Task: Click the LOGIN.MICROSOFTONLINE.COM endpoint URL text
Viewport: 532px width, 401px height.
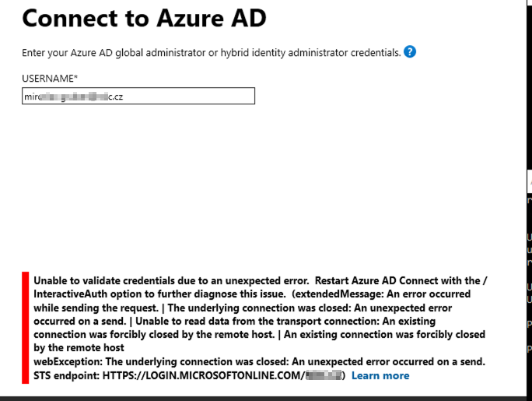Action: 204,375
